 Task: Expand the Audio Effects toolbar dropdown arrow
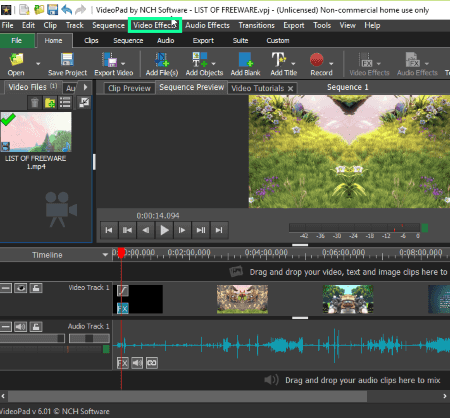pyautogui.click(x=427, y=64)
